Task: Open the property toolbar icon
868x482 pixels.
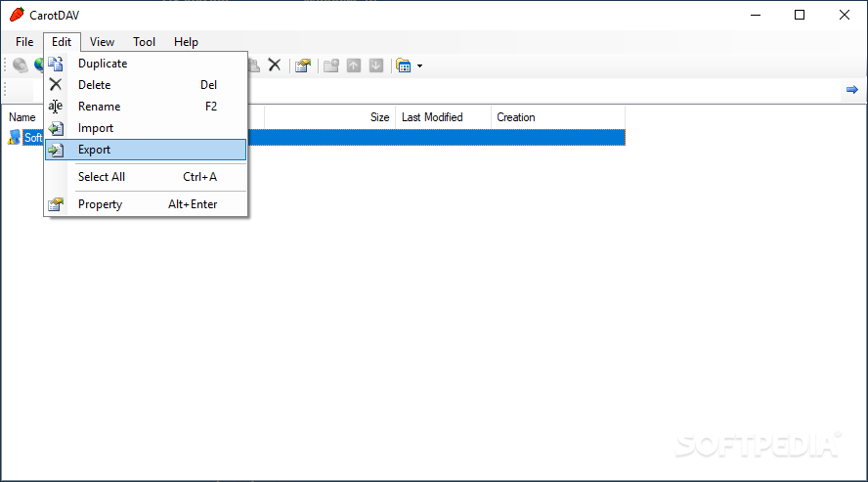Action: (303, 66)
